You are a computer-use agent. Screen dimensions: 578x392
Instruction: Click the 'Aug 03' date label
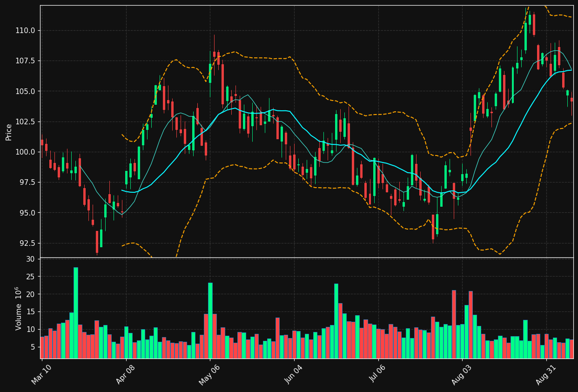click(463, 374)
